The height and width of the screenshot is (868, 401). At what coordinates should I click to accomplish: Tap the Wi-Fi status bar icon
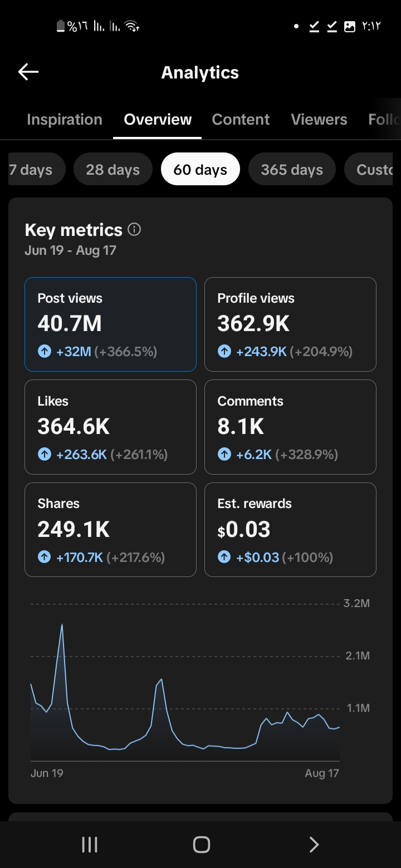[x=132, y=26]
